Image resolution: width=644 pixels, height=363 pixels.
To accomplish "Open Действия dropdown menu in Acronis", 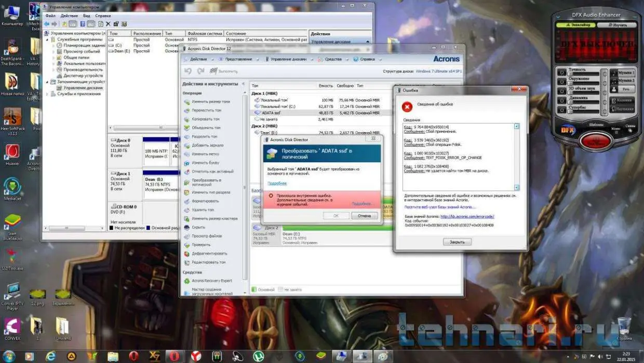I will [x=198, y=59].
